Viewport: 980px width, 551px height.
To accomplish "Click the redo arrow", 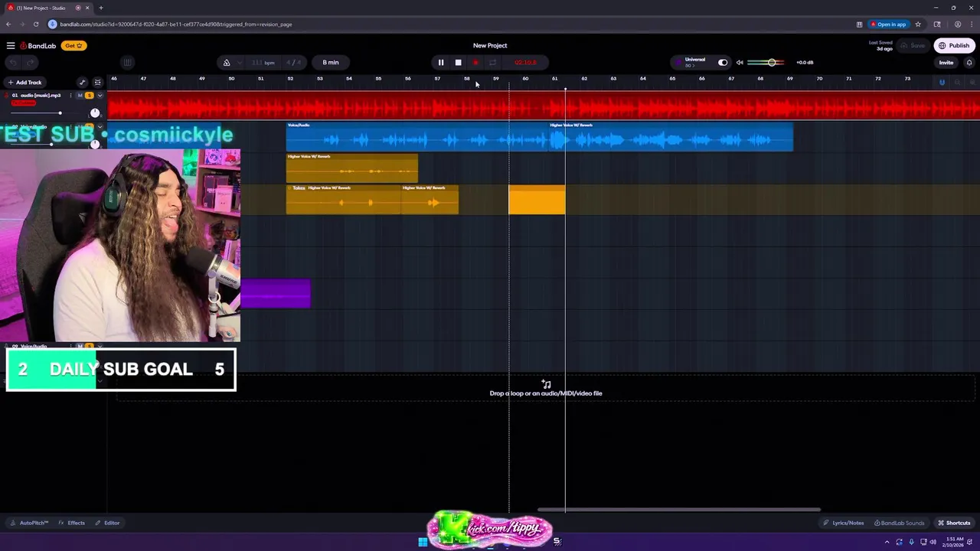I will (30, 63).
